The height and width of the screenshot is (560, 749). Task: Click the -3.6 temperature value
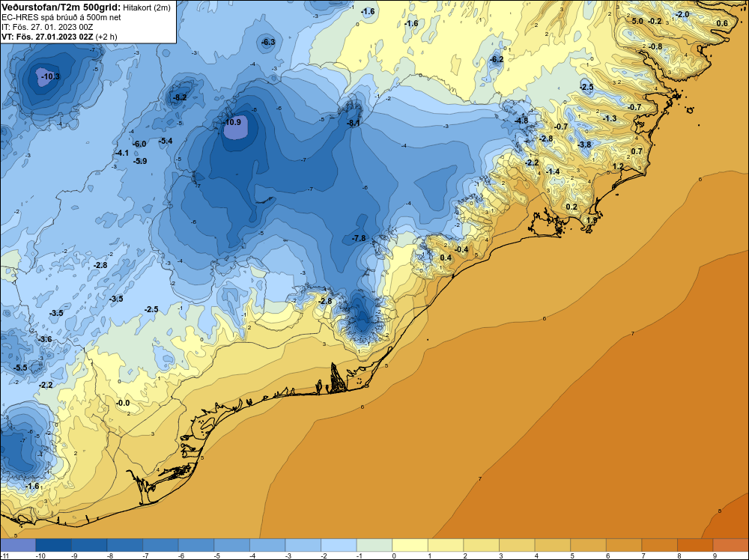point(45,339)
